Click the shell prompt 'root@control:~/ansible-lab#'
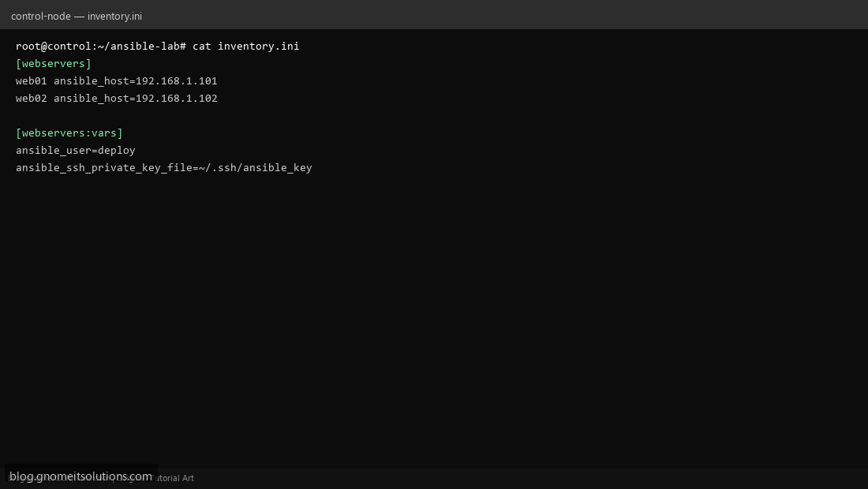868x489 pixels. coord(101,47)
